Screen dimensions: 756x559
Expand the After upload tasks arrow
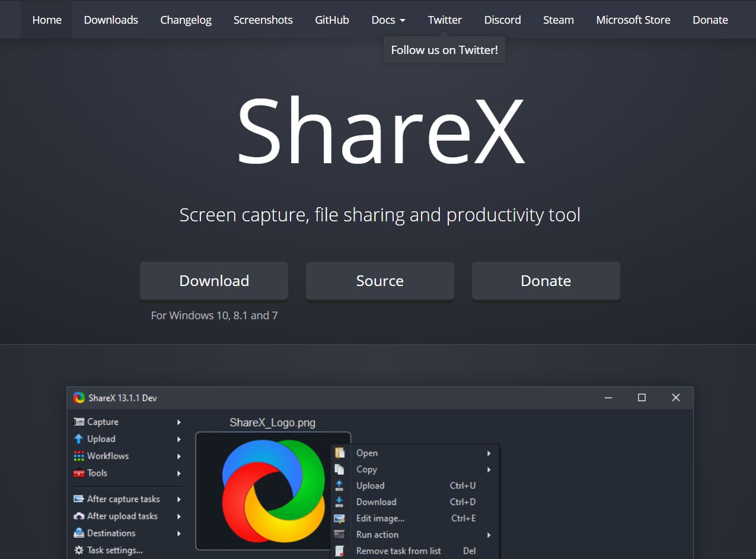click(179, 516)
